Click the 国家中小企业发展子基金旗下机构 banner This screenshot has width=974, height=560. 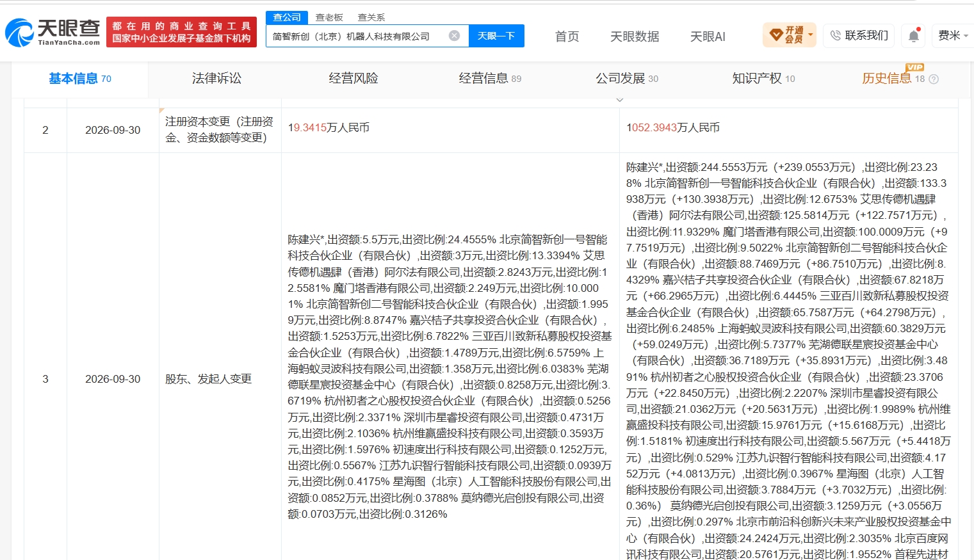click(x=181, y=33)
